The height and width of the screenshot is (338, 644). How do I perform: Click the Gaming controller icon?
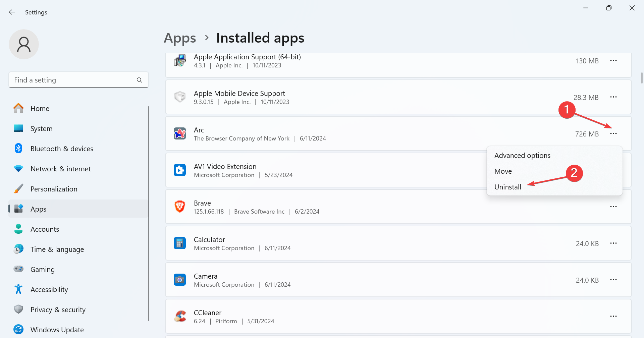pyautogui.click(x=18, y=269)
